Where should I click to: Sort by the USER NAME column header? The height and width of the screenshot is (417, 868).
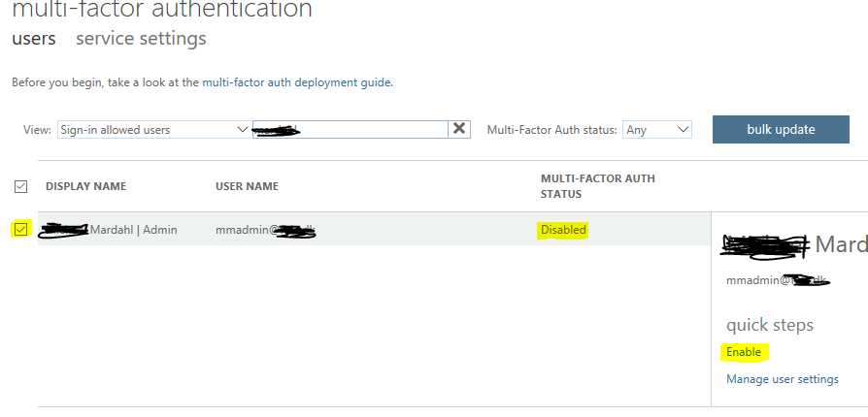[247, 186]
